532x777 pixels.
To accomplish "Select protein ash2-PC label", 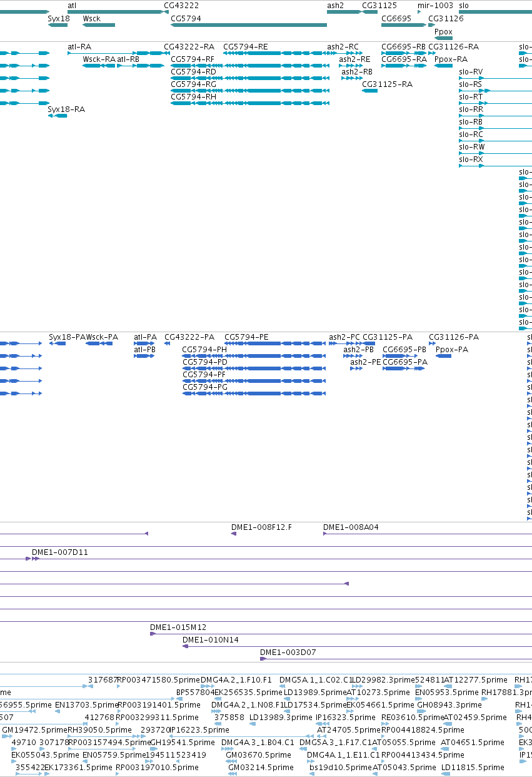I will 345,337.
